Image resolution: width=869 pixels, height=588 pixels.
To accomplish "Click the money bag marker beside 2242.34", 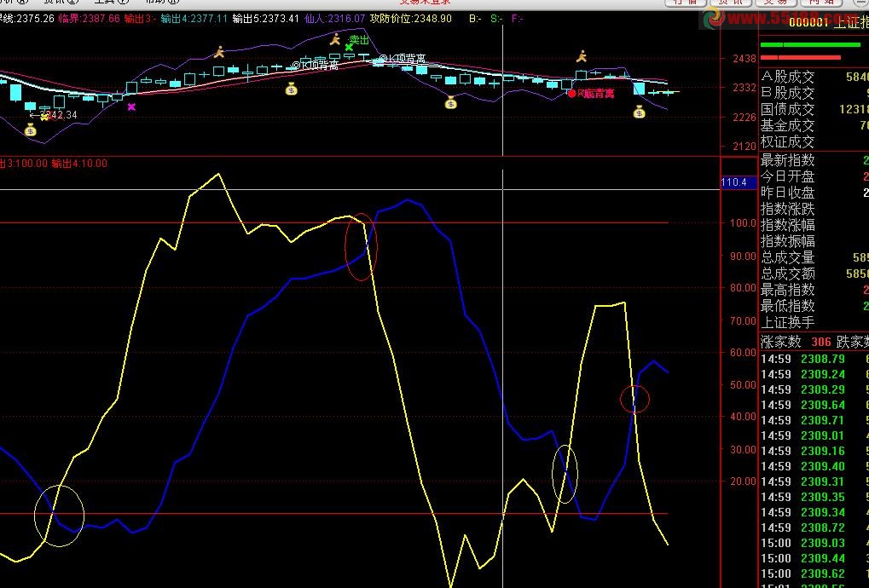I will pyautogui.click(x=31, y=130).
